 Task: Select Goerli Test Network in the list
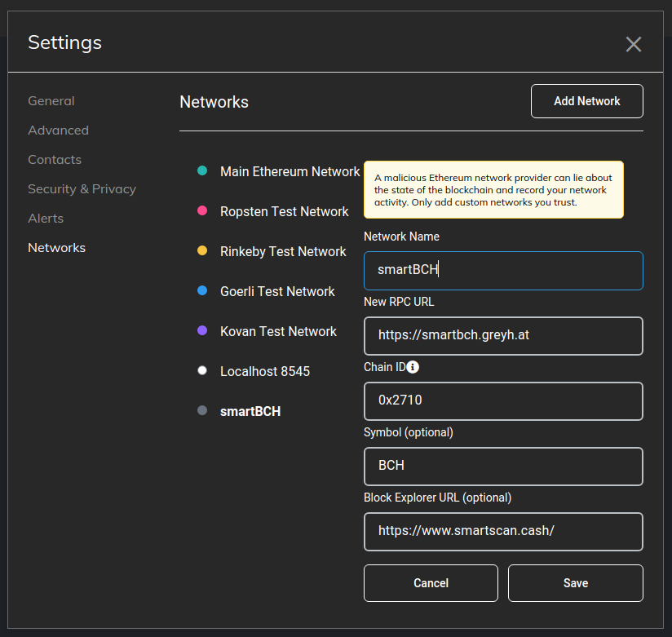coord(277,291)
